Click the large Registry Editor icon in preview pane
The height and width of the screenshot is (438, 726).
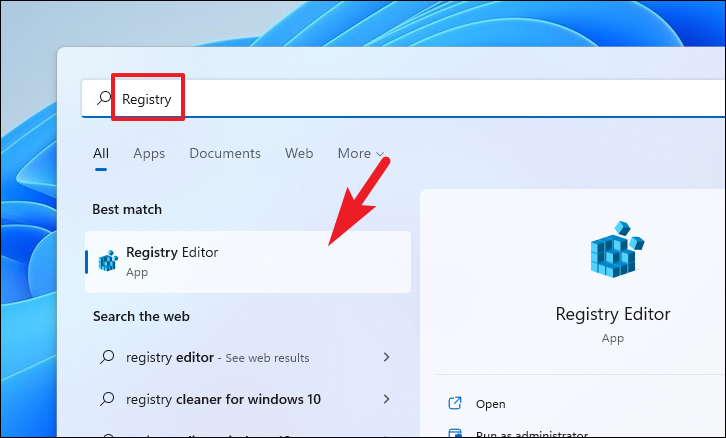pos(617,249)
